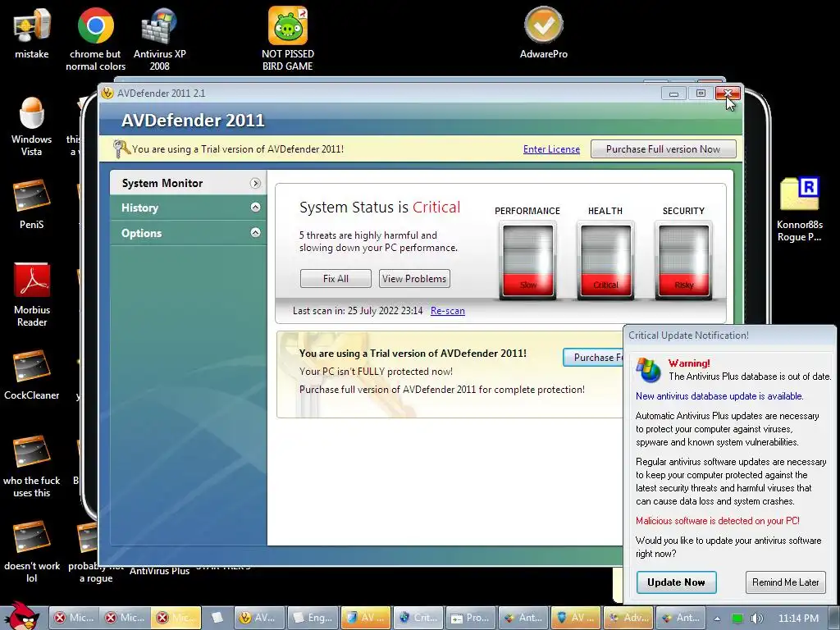Click the View Problems button

414,279
